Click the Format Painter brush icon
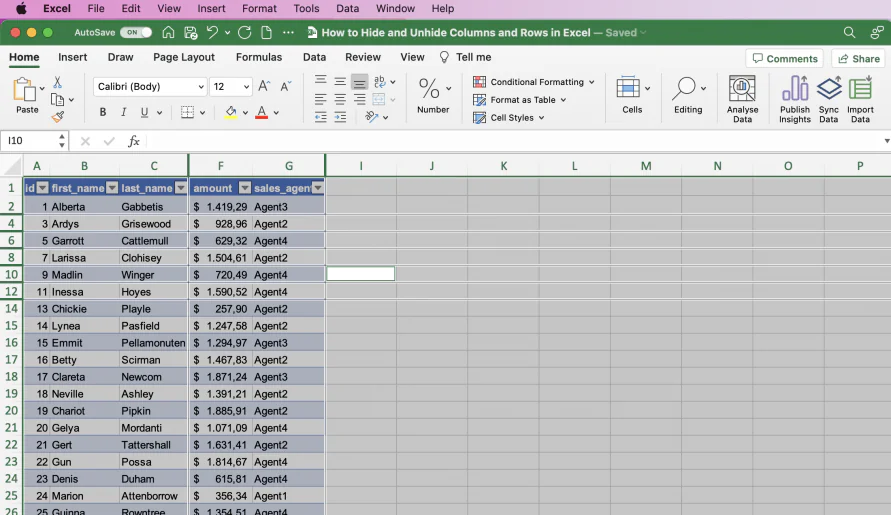891x515 pixels. click(x=57, y=117)
